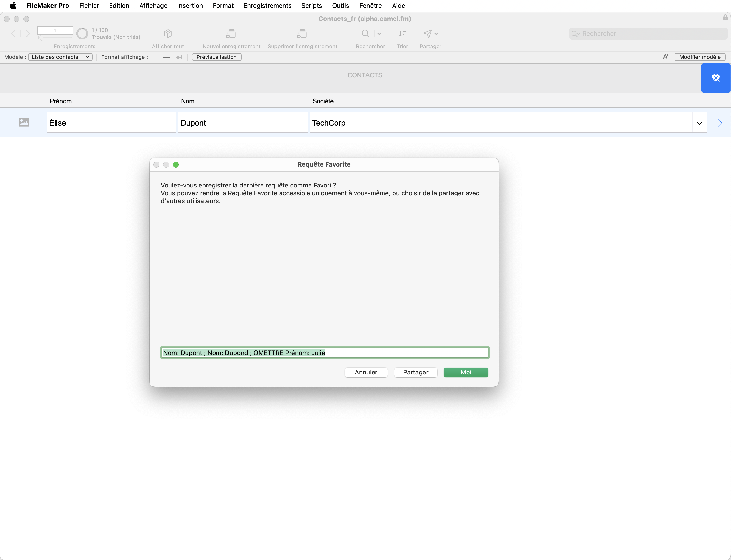The image size is (731, 560).
Task: Switch to table view format
Action: tap(179, 57)
